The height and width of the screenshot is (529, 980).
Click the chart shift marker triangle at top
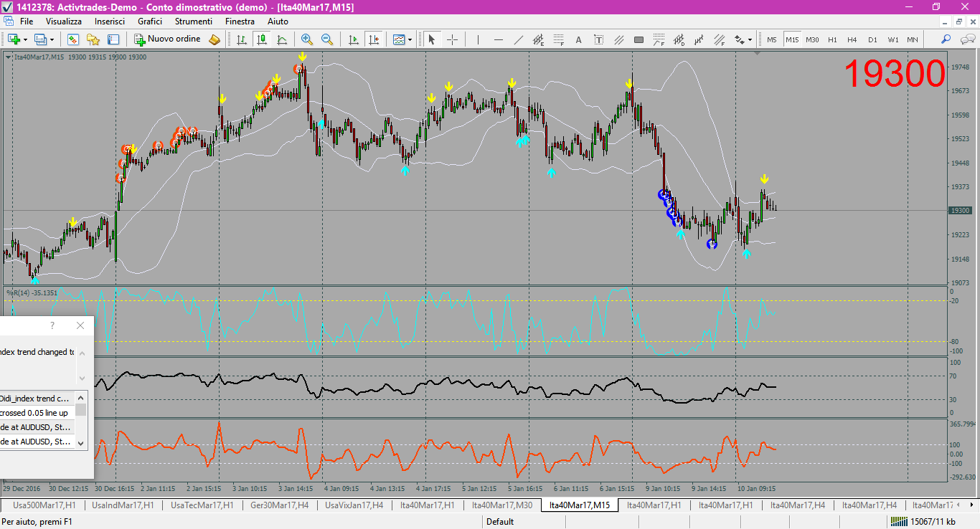758,53
